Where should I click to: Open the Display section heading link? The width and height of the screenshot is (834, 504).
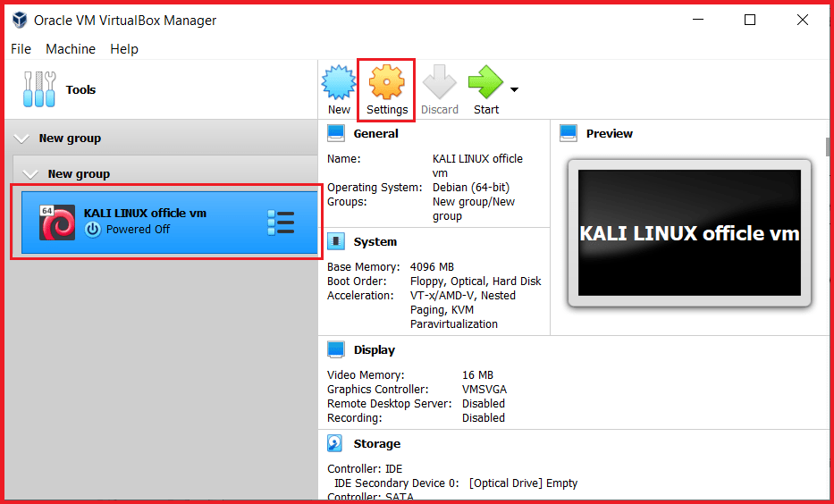(375, 349)
